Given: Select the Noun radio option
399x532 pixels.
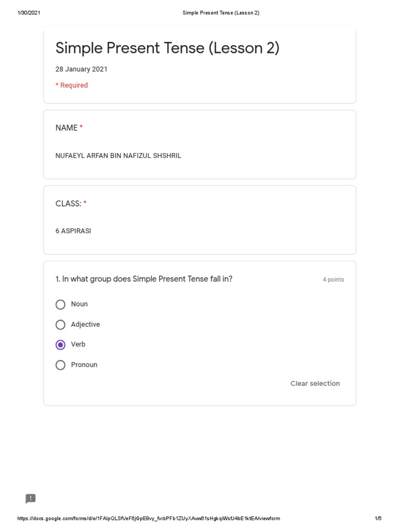Looking at the screenshot, I should [61, 304].
